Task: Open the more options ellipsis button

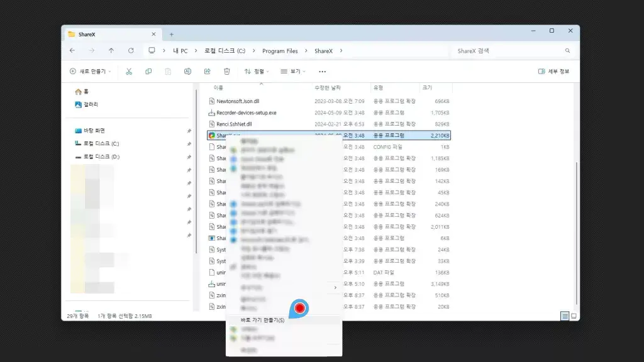Action: 323,72
